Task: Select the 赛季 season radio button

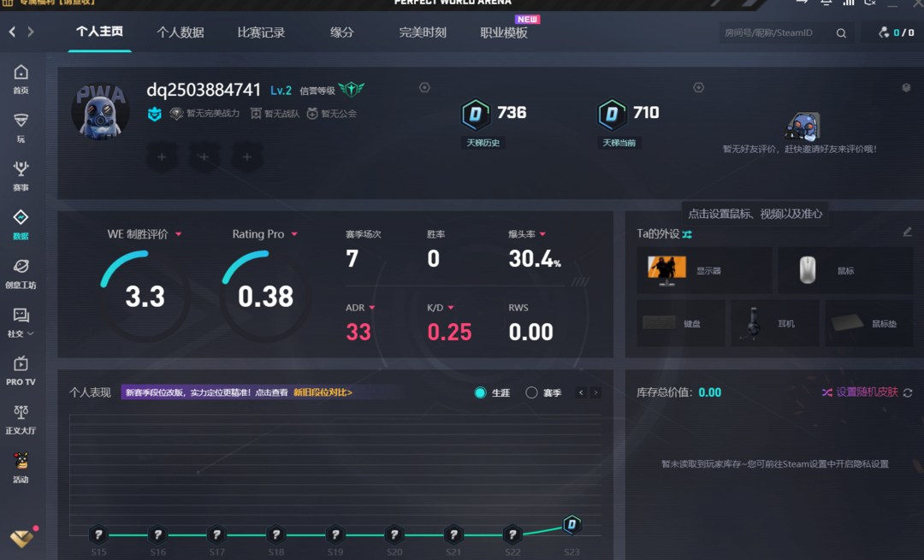Action: pos(531,392)
